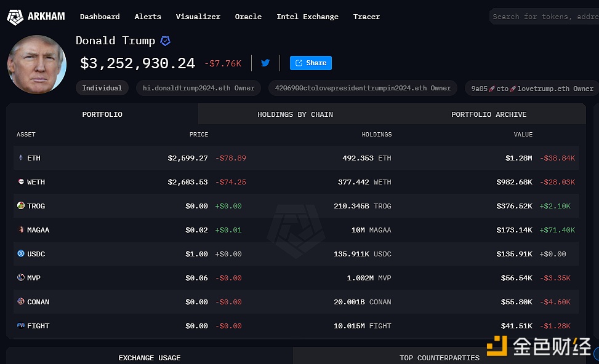Image resolution: width=599 pixels, height=364 pixels.
Task: Open the Oracle page
Action: click(x=248, y=17)
